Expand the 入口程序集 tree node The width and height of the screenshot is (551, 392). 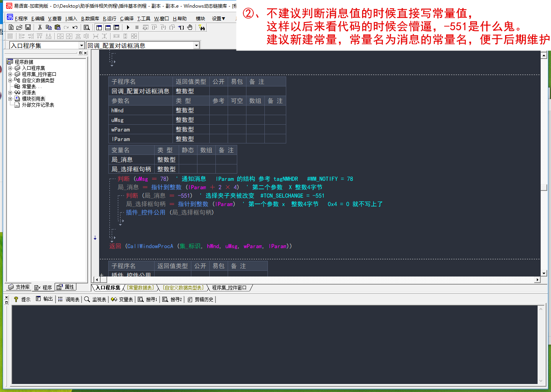(x=10, y=68)
